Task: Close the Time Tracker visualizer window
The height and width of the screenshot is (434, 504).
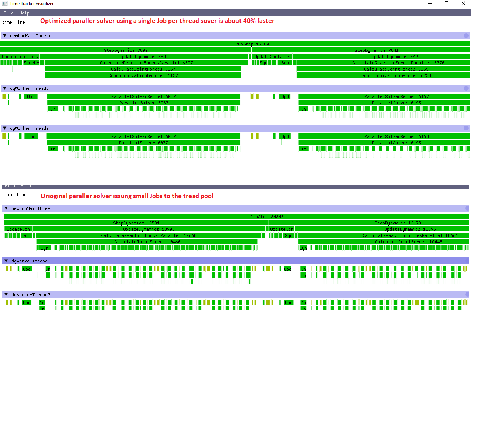Action: tap(463, 3)
